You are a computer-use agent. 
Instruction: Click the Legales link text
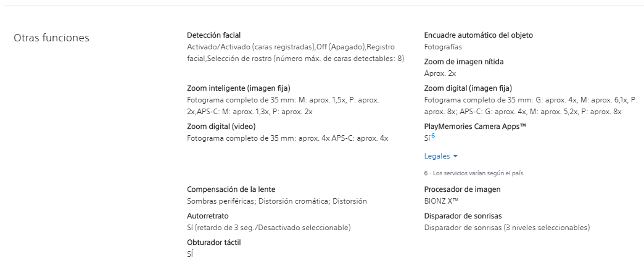(x=437, y=156)
